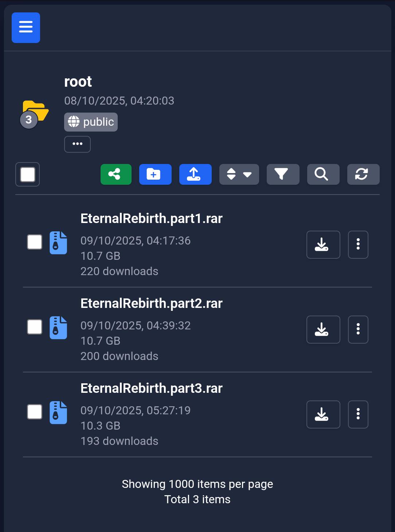Download EternalRebirth.part1.rar
This screenshot has height=532, width=395.
point(323,245)
